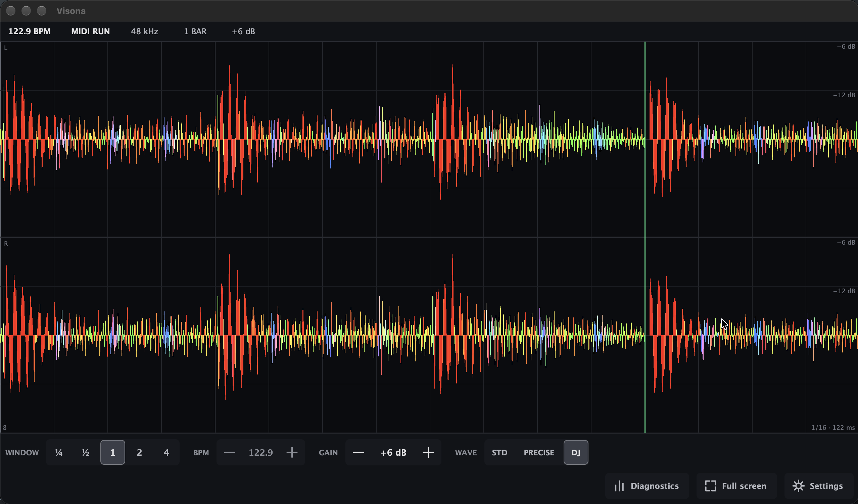
Task: Open the Settings gear button
Action: point(818,486)
